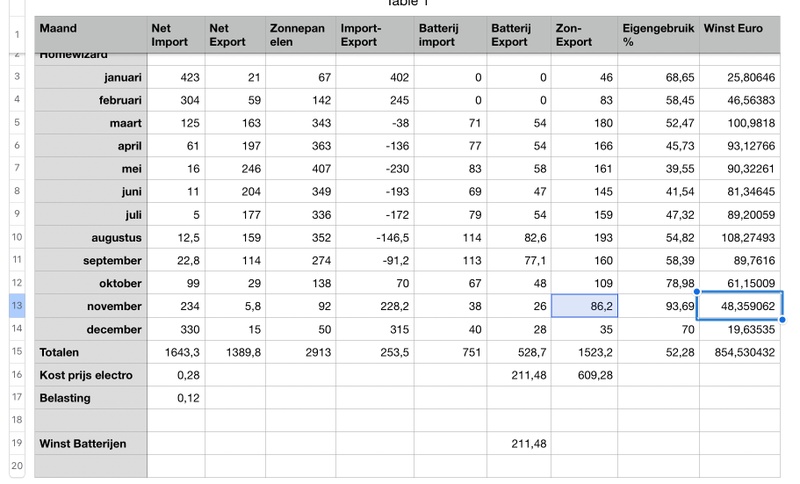Select oktober Eigengebruik value 78,98
This screenshot has width=800, height=484.
coord(659,283)
